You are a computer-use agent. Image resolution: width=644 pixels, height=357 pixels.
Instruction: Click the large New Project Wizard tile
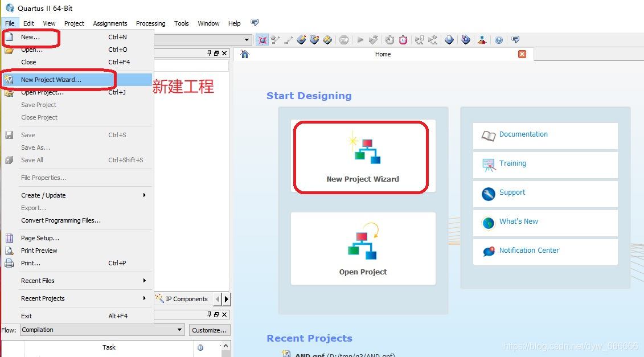pos(363,156)
